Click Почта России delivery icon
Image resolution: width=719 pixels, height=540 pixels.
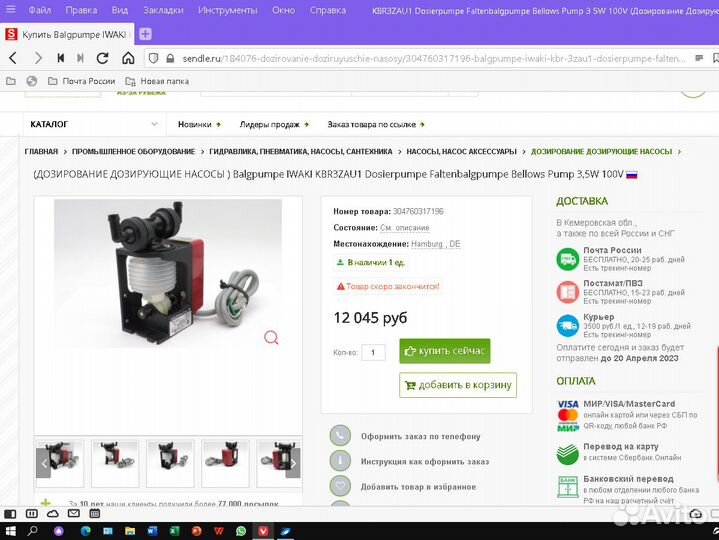click(568, 259)
